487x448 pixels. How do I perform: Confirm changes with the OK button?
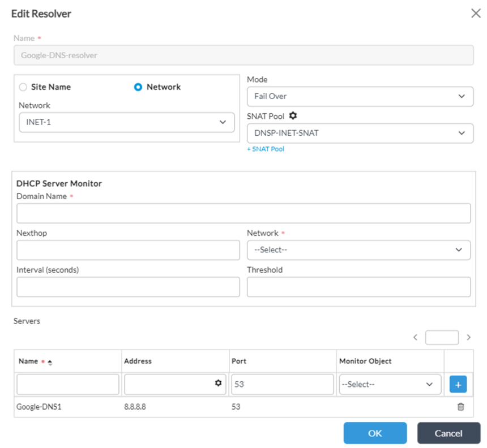(x=375, y=433)
